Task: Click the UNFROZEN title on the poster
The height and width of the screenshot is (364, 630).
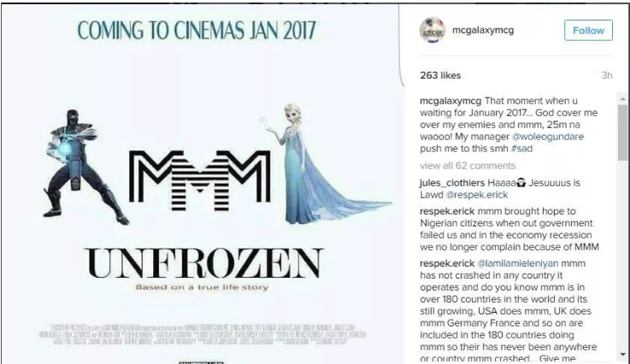Action: click(x=203, y=263)
